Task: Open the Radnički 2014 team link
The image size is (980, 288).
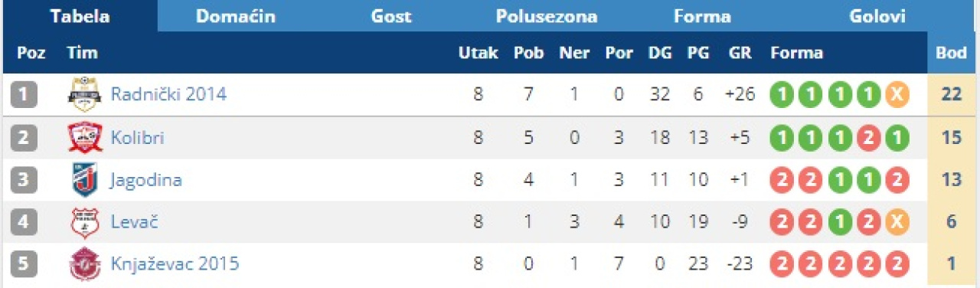Action: (x=168, y=95)
